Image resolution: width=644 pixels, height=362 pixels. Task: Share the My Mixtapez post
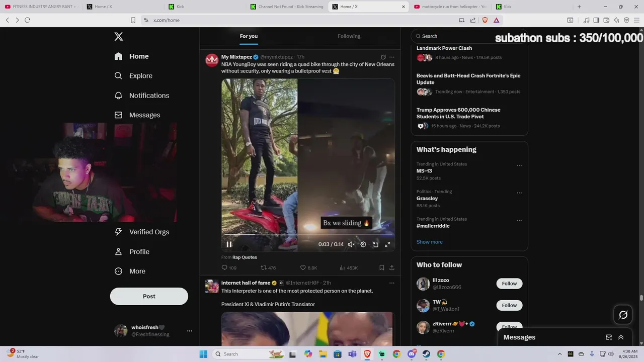coord(392,268)
